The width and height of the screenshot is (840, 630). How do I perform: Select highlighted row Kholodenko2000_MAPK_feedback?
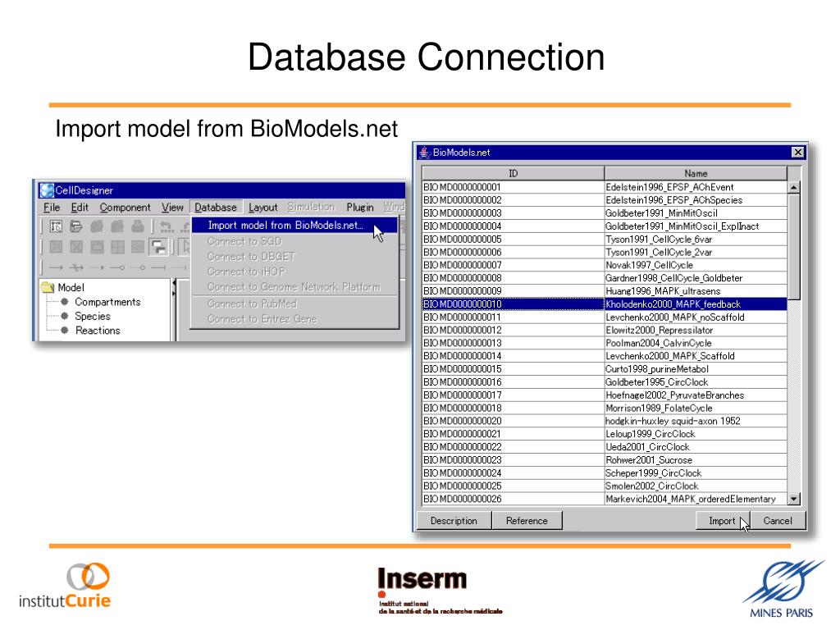605,304
